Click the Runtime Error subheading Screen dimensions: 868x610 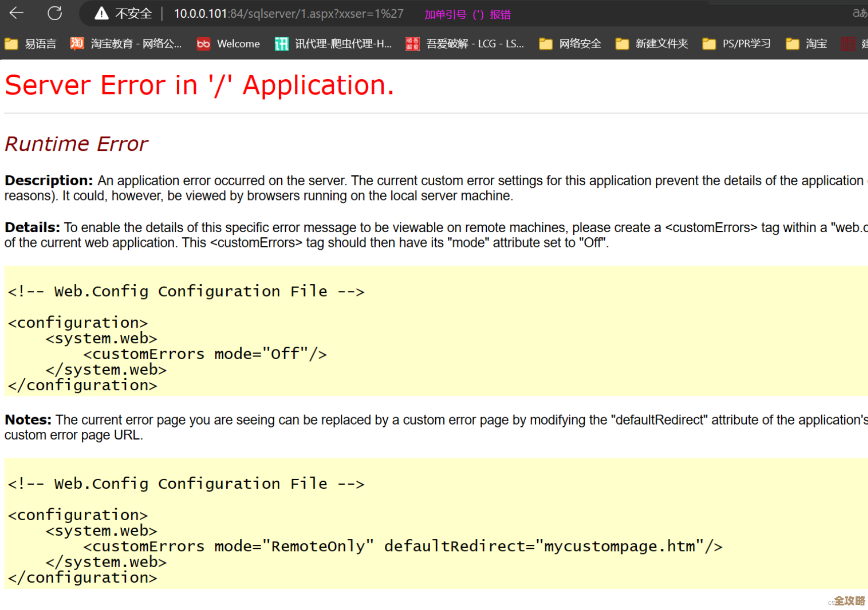[76, 144]
